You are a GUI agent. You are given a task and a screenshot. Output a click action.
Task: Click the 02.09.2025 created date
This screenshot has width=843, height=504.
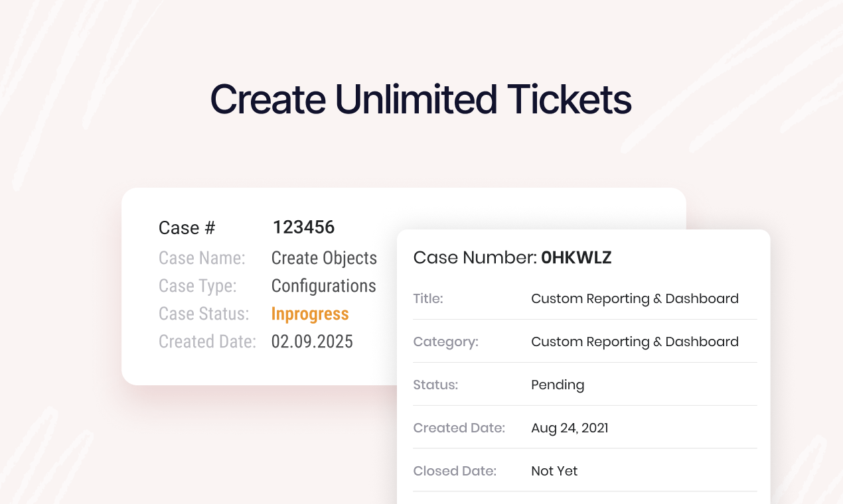click(312, 342)
